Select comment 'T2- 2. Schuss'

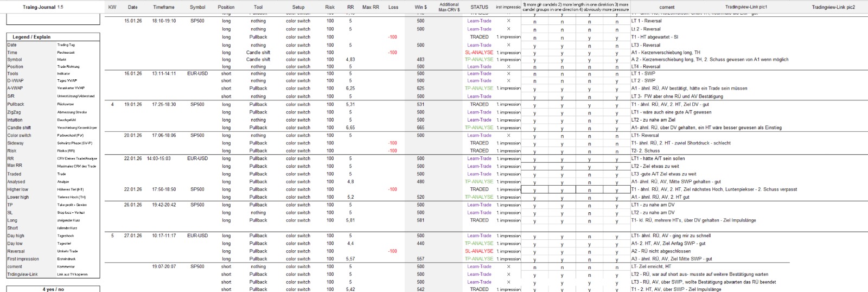click(646, 150)
